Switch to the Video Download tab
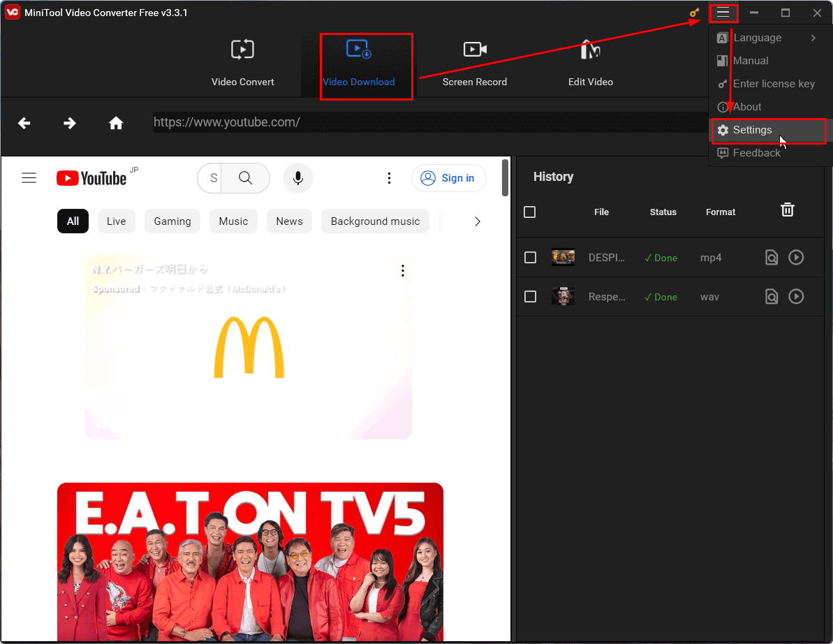The height and width of the screenshot is (644, 833). [x=359, y=65]
